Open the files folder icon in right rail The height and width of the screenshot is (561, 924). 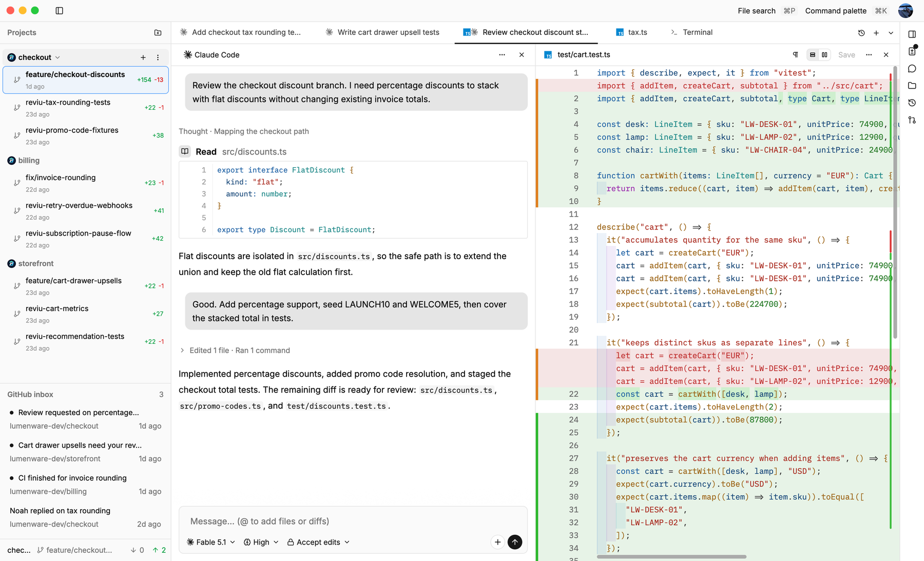[912, 86]
